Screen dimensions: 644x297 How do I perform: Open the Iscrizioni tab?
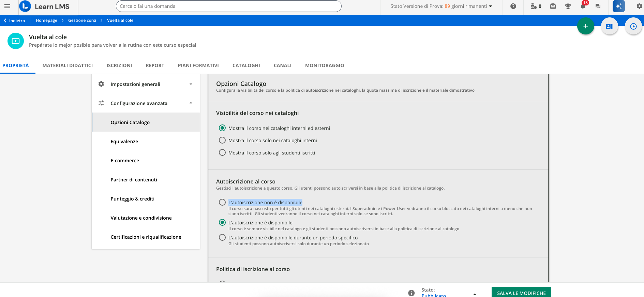point(119,65)
